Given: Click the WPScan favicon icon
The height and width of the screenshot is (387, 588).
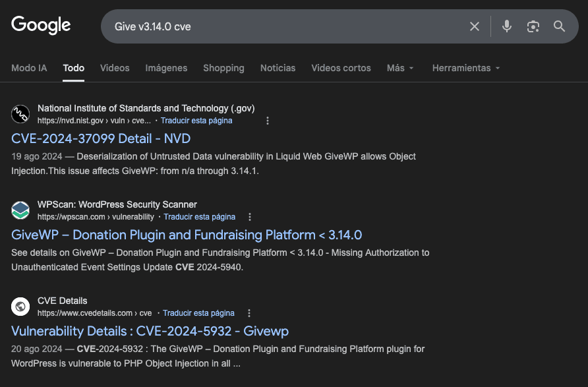Looking at the screenshot, I should tap(21, 210).
